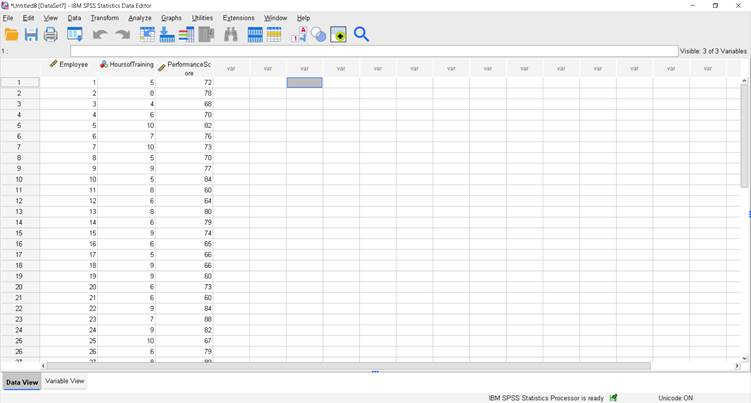Save the dataset with the floppy disk icon

31,35
